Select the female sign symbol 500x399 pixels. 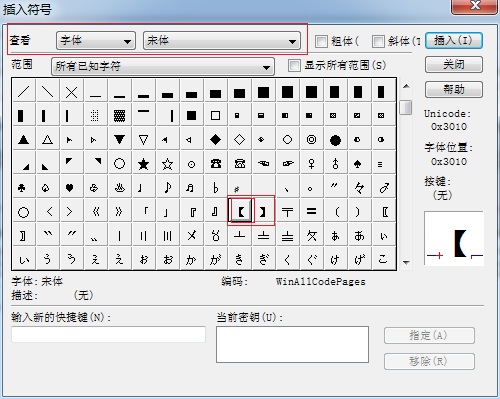pyautogui.click(x=311, y=164)
